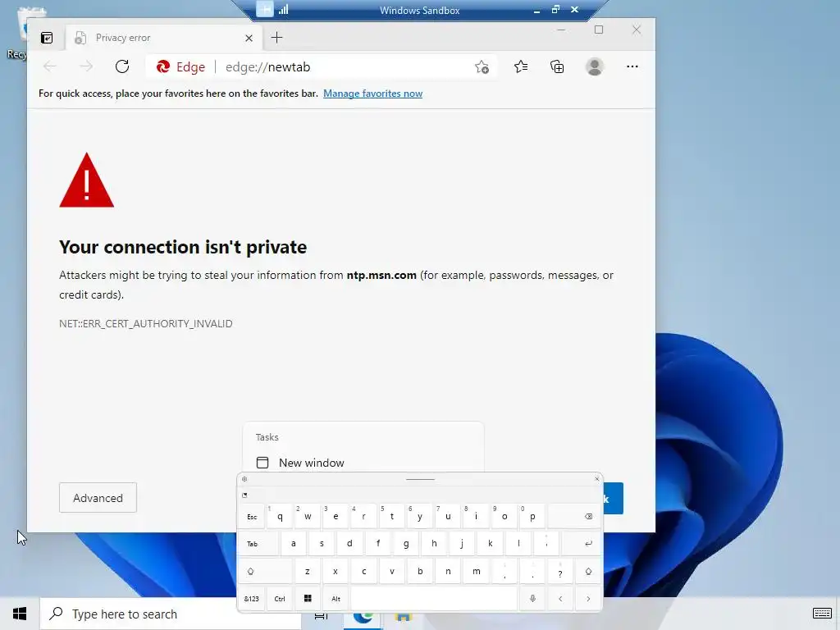
Task: Click the Windows Sandbox pin icon
Action: pos(264,9)
